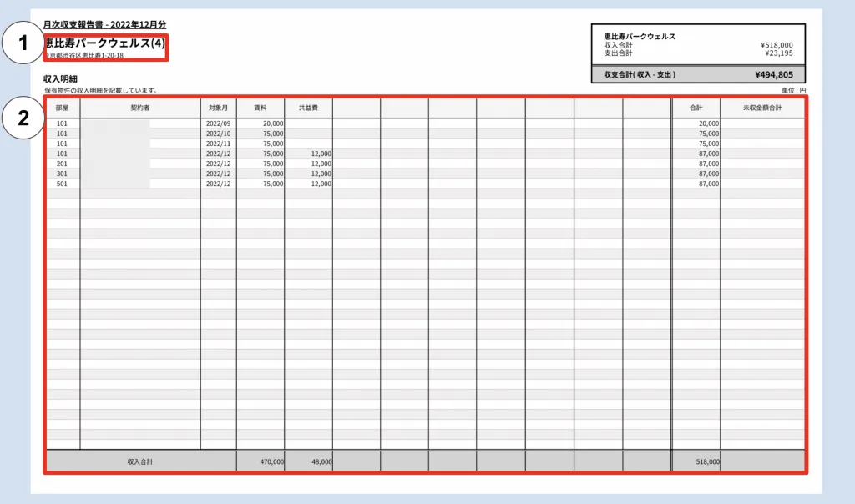Click the circled number 1 marker
855x504 pixels.
tap(23, 43)
